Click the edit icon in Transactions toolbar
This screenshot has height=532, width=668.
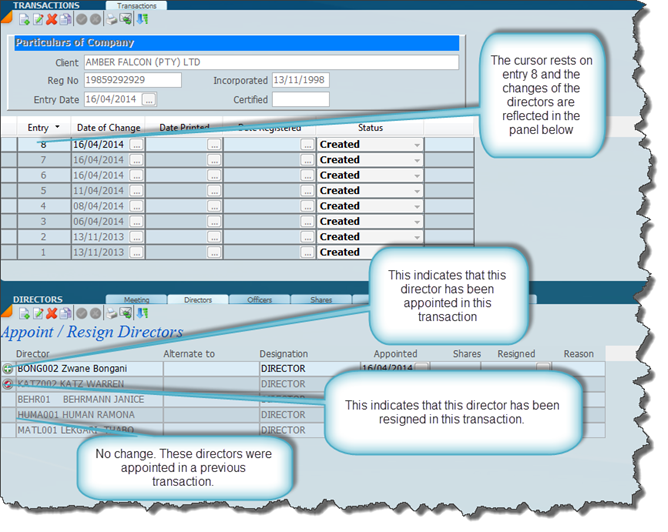tap(36, 19)
